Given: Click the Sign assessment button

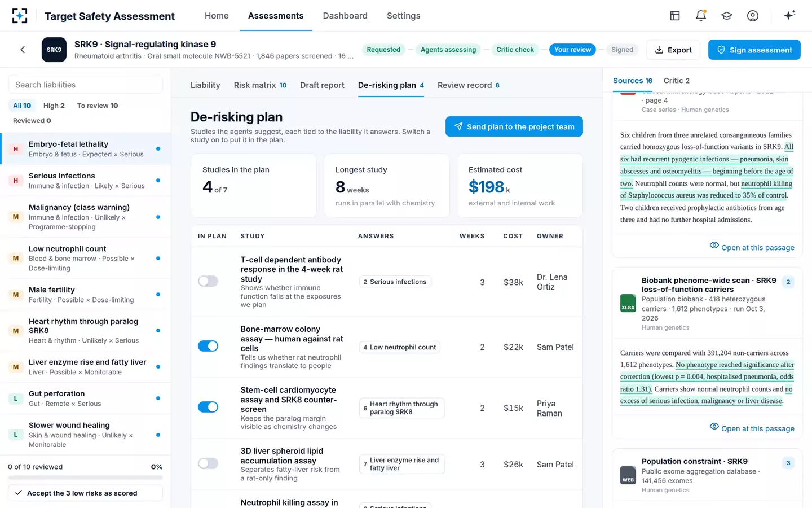Looking at the screenshot, I should click(754, 50).
